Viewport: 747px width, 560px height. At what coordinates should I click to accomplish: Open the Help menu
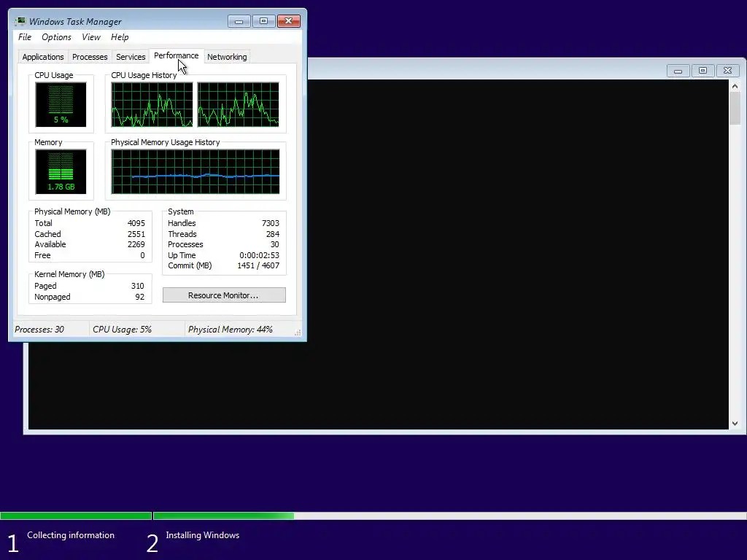pos(120,37)
